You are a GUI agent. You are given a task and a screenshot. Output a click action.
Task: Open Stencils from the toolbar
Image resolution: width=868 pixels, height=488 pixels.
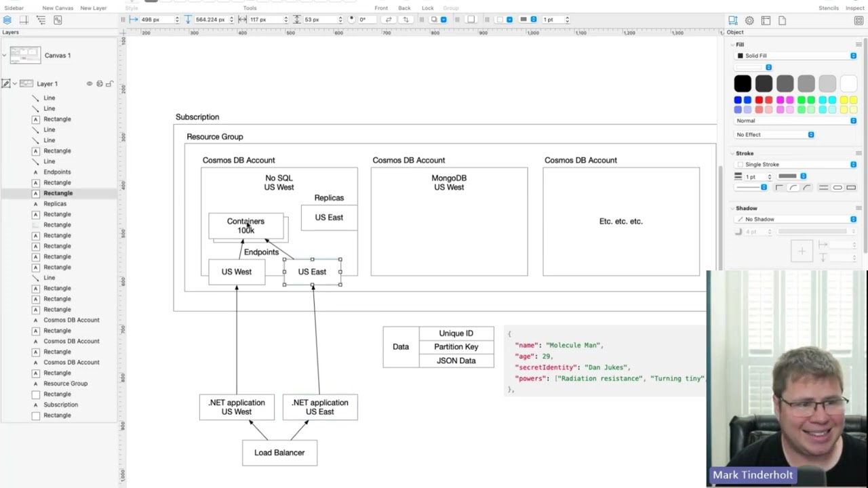click(829, 8)
